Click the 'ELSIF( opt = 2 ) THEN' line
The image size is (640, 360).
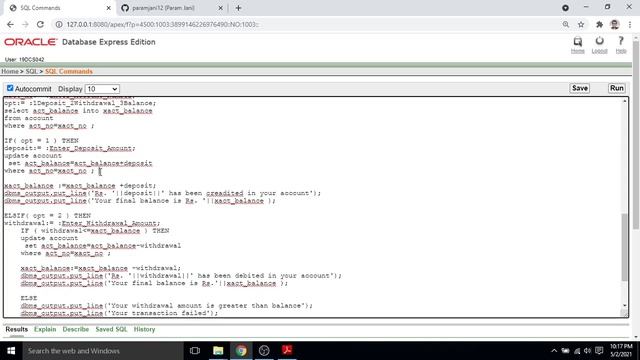pyautogui.click(x=47, y=216)
